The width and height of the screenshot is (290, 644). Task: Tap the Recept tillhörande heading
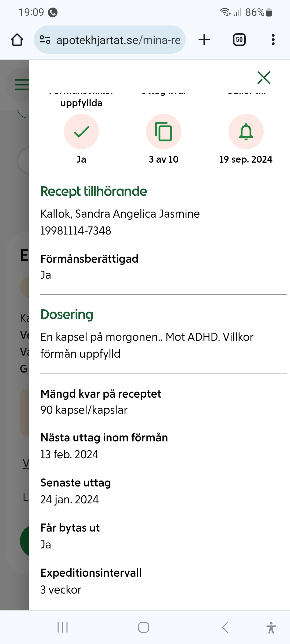pos(94,191)
